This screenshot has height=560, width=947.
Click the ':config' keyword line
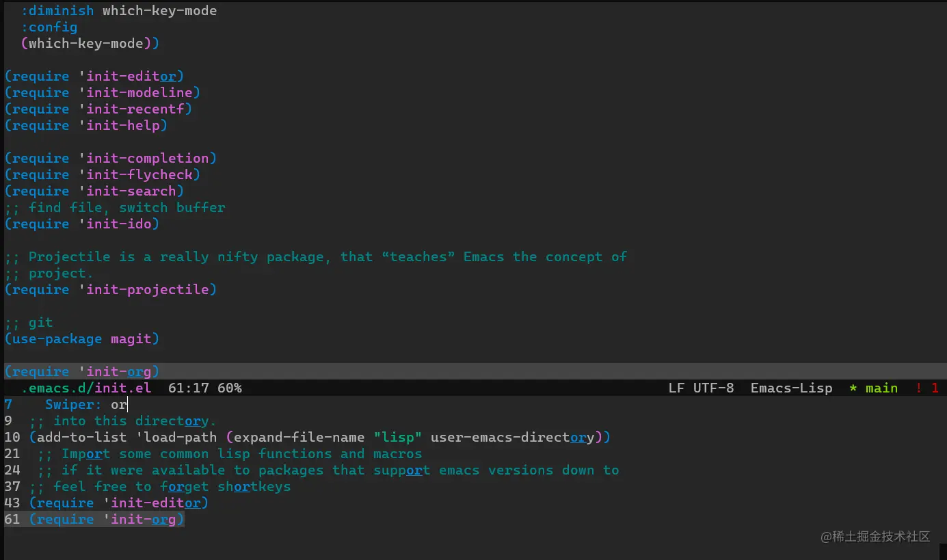click(49, 27)
